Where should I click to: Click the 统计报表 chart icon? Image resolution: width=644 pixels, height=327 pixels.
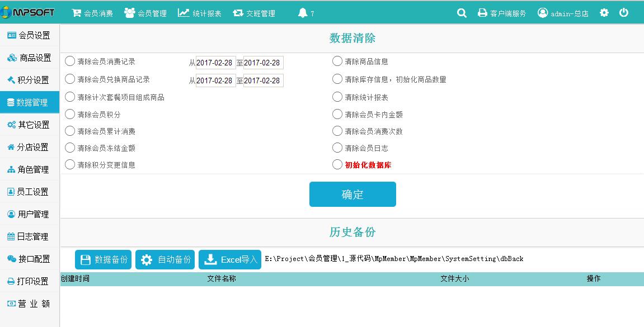point(184,13)
